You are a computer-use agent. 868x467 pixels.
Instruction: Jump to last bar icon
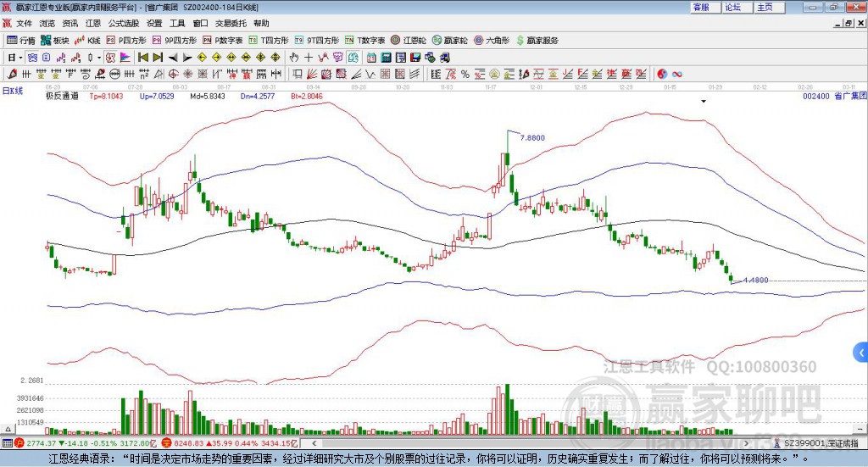pos(158,58)
